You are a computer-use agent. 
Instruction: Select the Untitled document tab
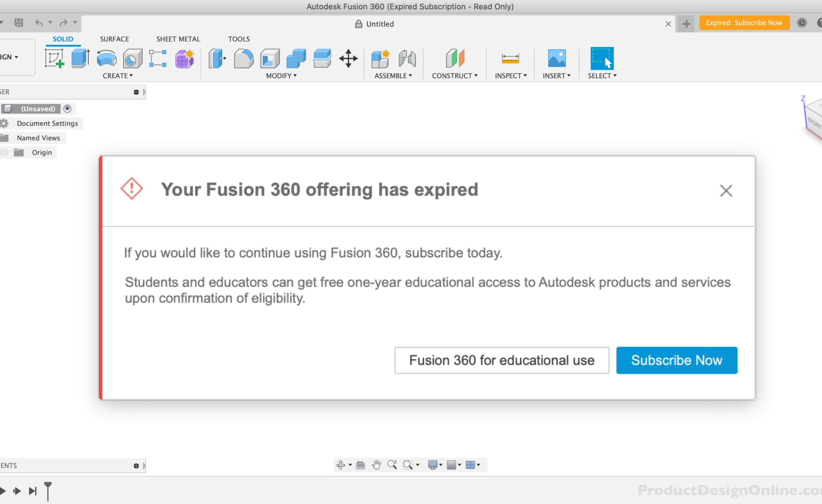point(374,24)
